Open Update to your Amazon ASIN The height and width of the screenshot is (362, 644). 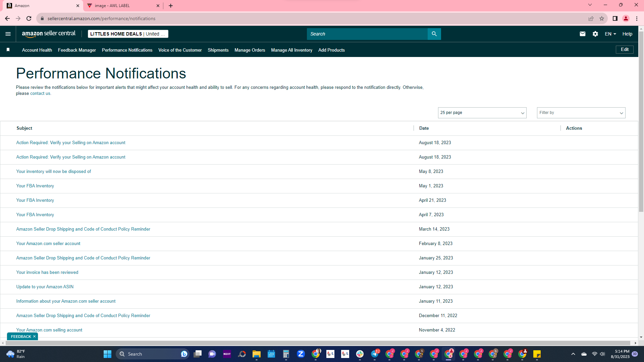(x=45, y=287)
